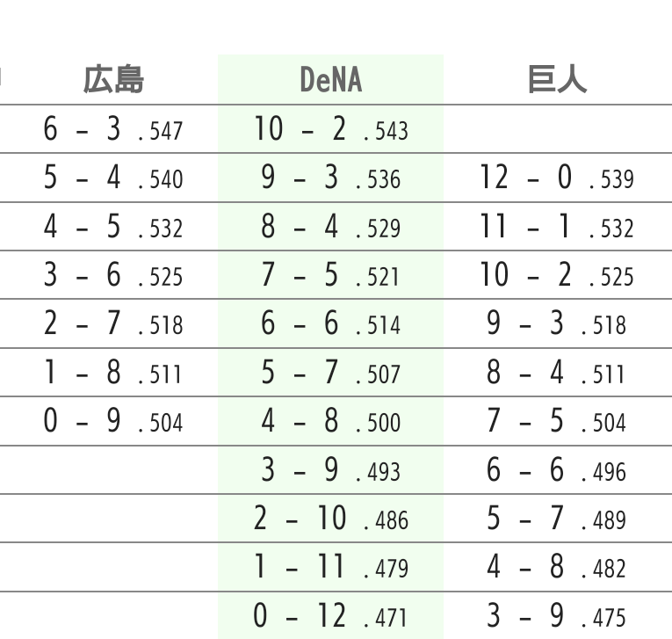The height and width of the screenshot is (639, 672).
Task: Choose the 巨人 11 - 1 .532 record
Action: [x=557, y=227]
